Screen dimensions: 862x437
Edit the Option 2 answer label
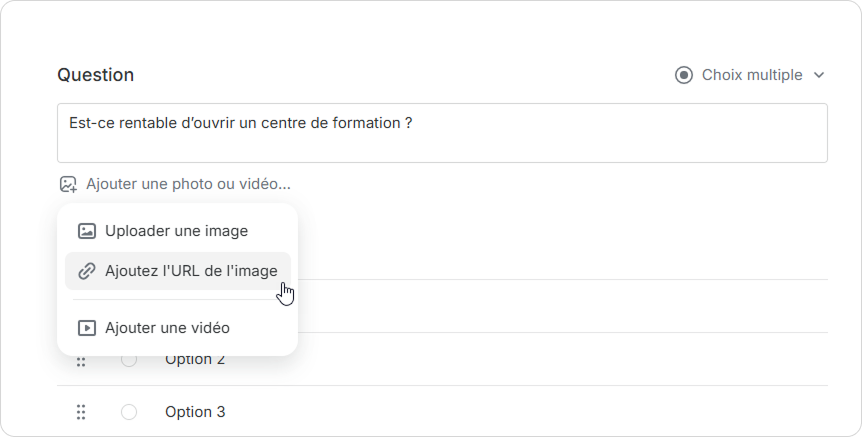click(195, 360)
